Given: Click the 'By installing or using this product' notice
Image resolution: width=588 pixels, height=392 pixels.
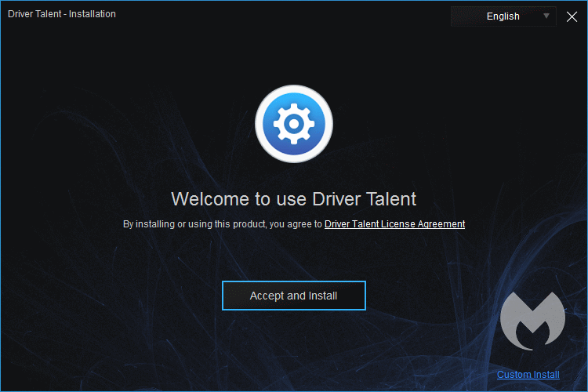Looking at the screenshot, I should coord(223,224).
